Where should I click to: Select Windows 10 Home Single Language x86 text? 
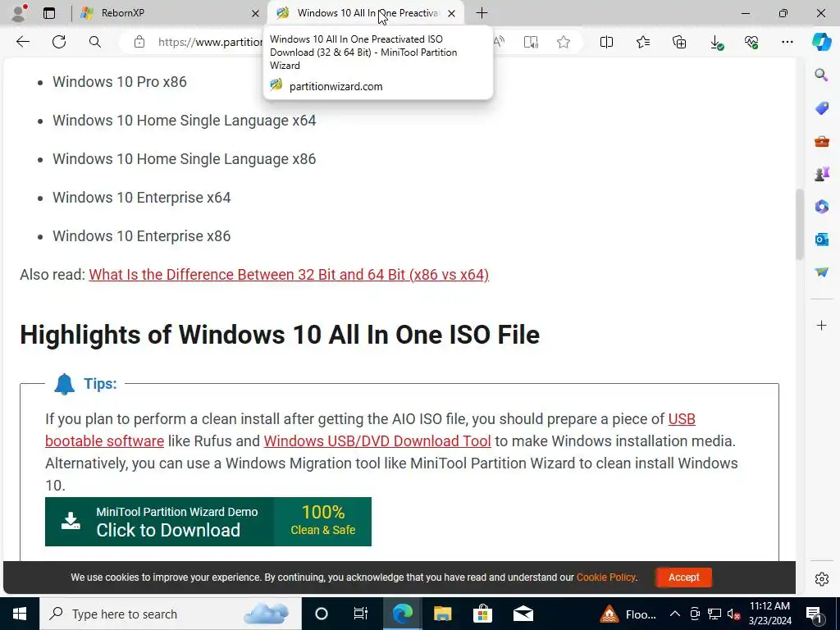185,159
